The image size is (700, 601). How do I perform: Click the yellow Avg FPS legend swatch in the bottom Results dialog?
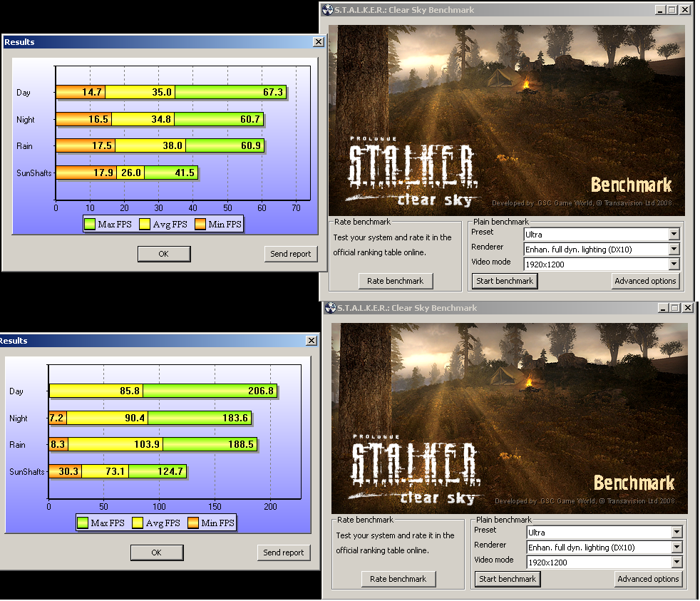[x=138, y=523]
